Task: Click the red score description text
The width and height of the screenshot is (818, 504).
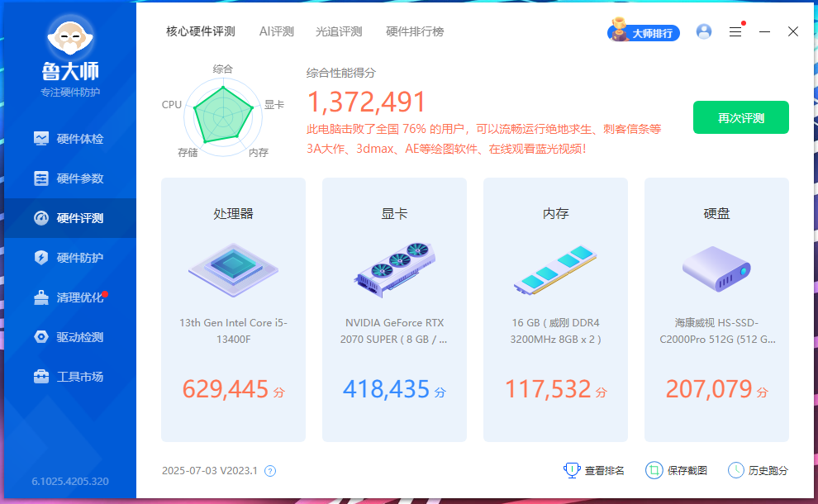Action: pyautogui.click(x=483, y=139)
